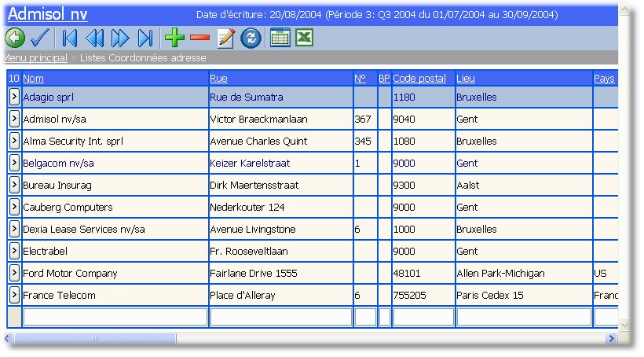Open the edit pencil notepad icon
644x357 pixels.
(x=226, y=38)
